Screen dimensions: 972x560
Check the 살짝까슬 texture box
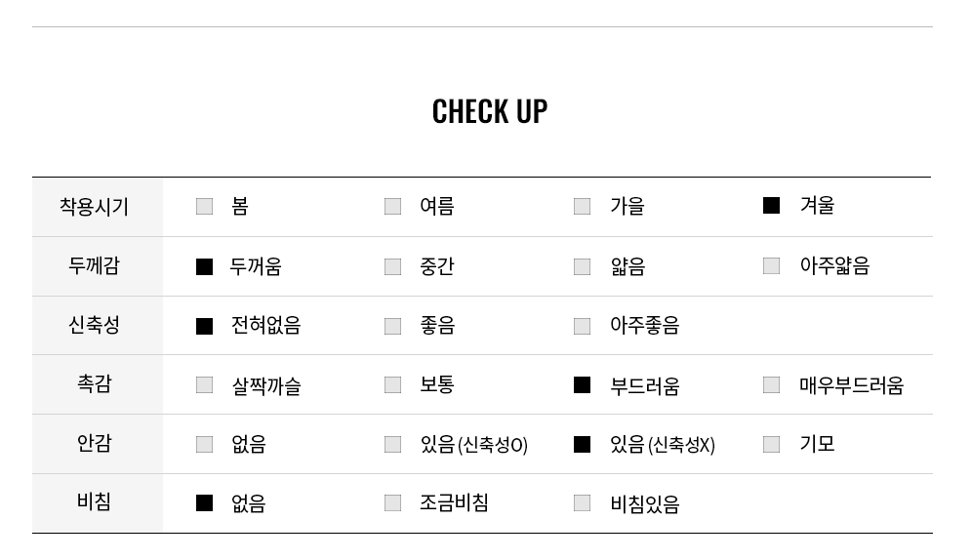[205, 384]
